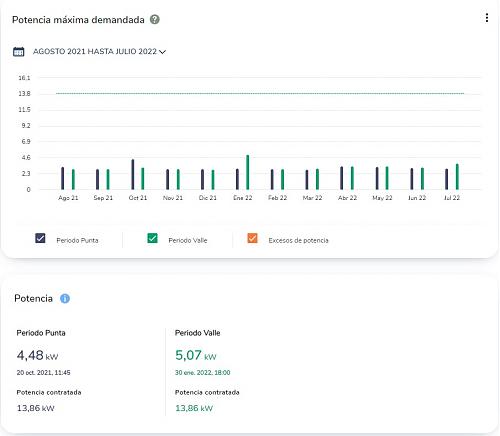Click the 4,48 kW Periodo Punta value
Viewport: 500px width, 436px height.
click(37, 355)
